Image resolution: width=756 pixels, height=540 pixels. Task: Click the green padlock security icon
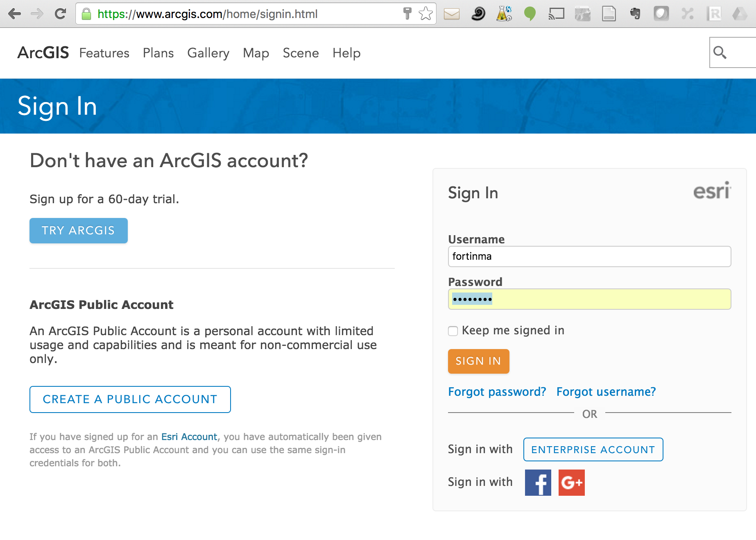(x=86, y=14)
